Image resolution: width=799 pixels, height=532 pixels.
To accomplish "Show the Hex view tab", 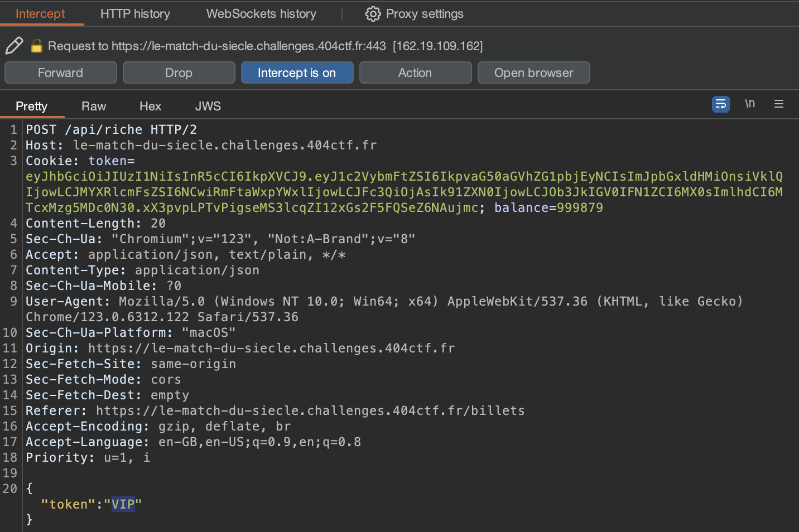I will 150,107.
